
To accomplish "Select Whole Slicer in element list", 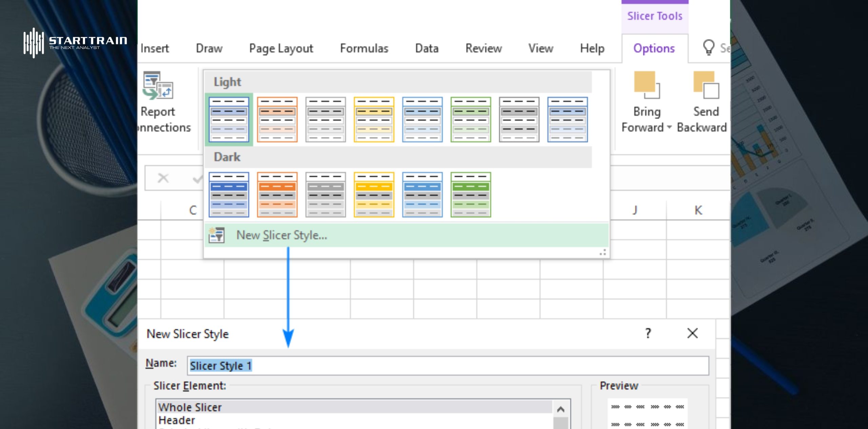I will point(190,407).
